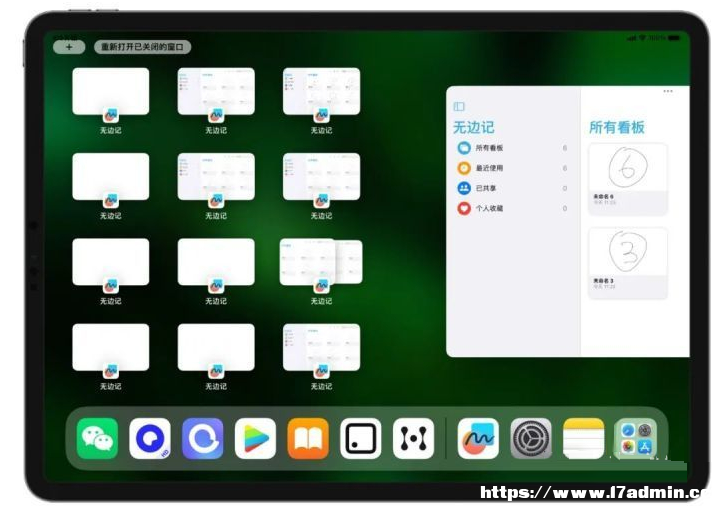Open the 未命名 3 board thumbnail
The width and height of the screenshot is (716, 506).
628,263
